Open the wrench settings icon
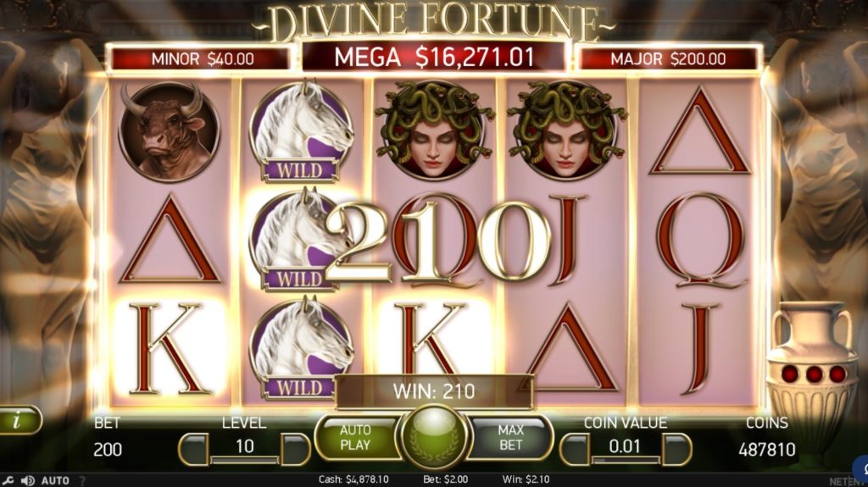 pos(7,480)
